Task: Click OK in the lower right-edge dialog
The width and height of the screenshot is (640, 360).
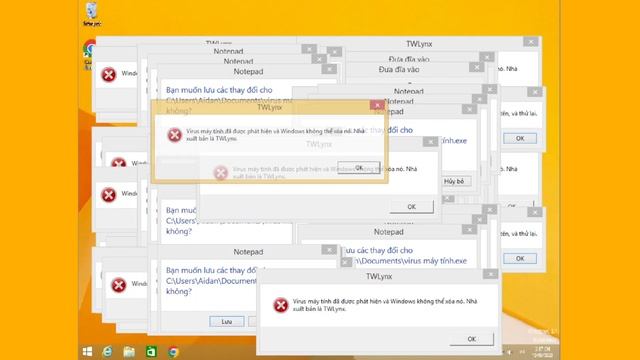Action: click(520, 258)
